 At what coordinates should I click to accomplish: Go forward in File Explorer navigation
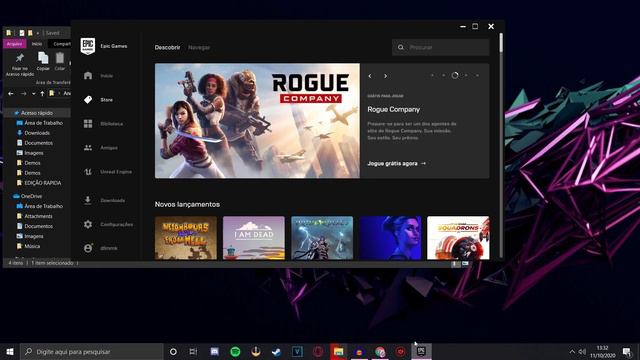point(24,94)
